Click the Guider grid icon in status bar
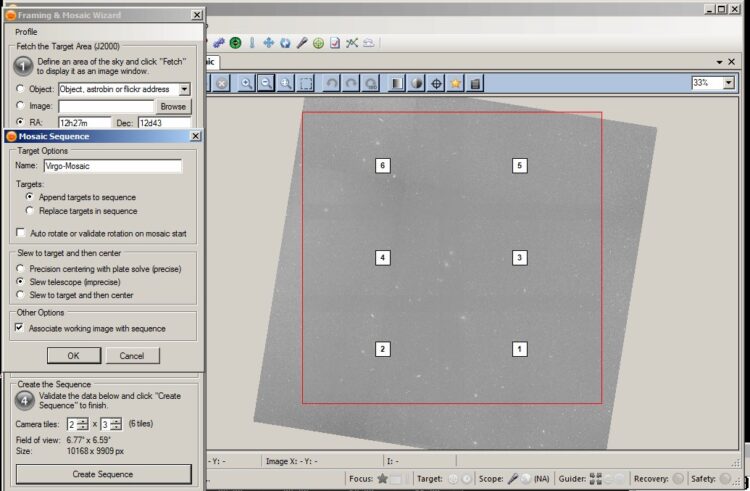Screen dimensions: 750x491 click(596, 479)
